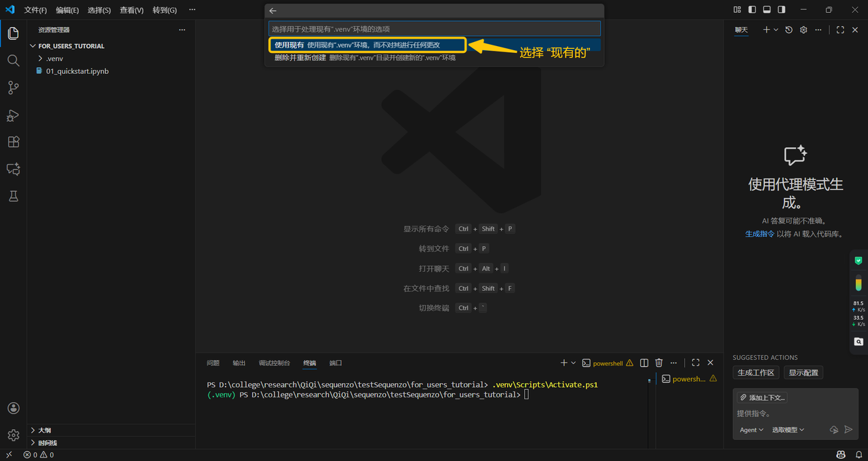Open the 选取模型 model picker dropdown
The image size is (868, 461).
pyautogui.click(x=788, y=430)
